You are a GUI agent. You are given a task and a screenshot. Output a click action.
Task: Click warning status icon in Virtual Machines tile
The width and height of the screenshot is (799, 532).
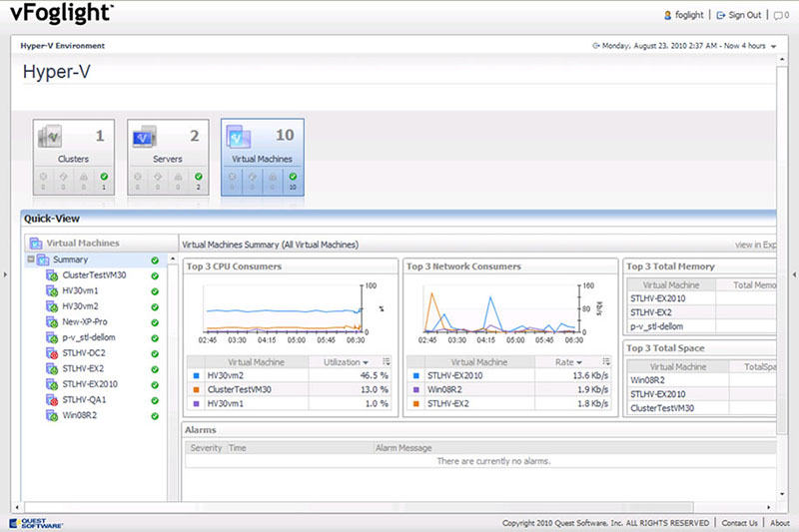click(273, 177)
